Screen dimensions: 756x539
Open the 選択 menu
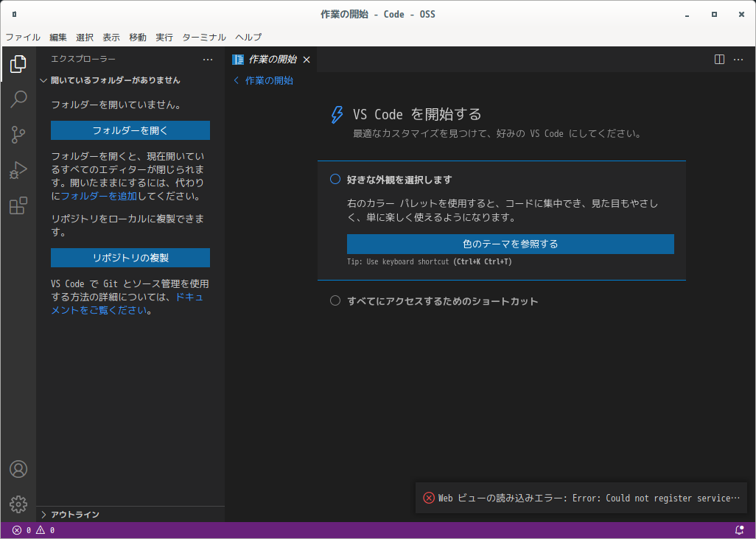coord(85,37)
